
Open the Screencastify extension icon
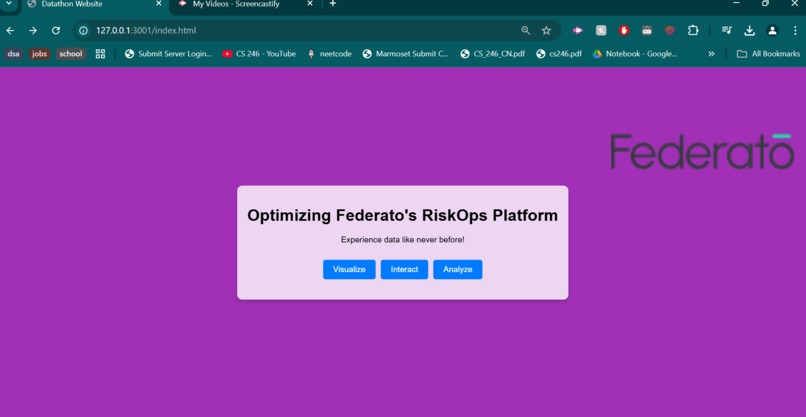[578, 30]
